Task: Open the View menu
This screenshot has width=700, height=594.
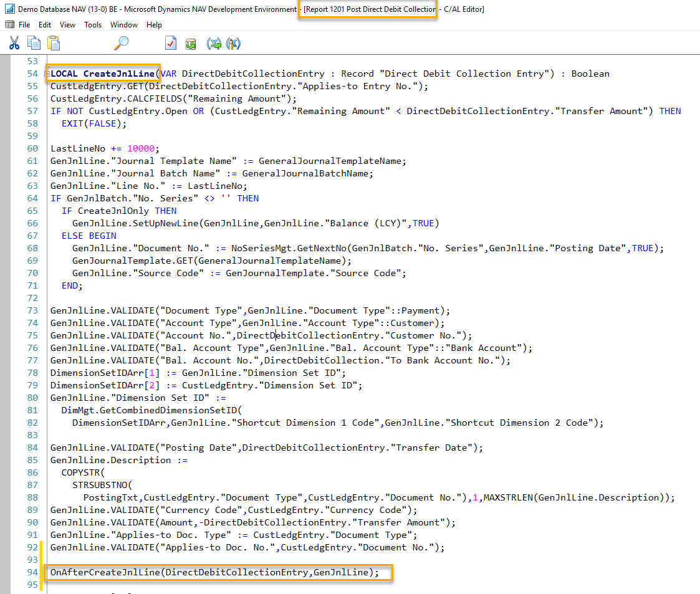Action: [67, 25]
